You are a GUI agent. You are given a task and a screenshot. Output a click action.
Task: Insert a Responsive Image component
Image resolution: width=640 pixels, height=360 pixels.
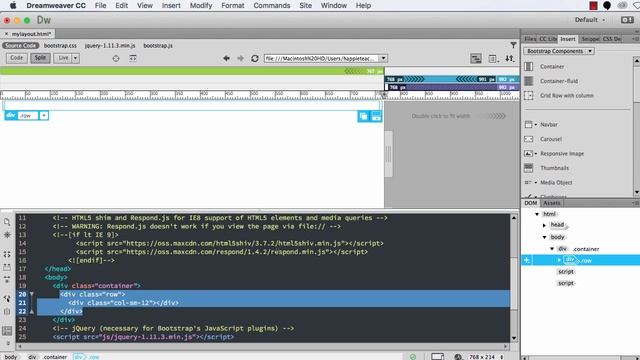[x=562, y=153]
